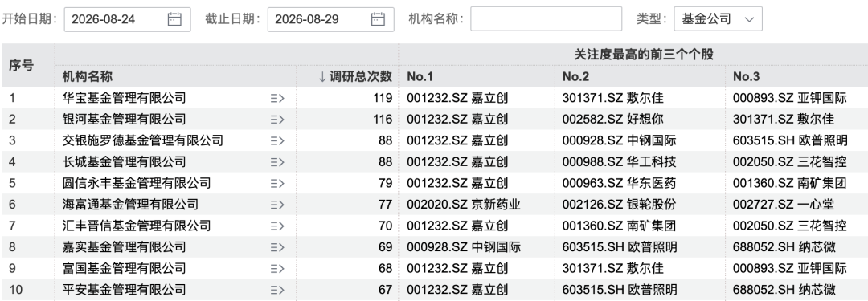Click total count 119 for 华宝基金
This screenshot has height=301, width=868.
pyautogui.click(x=383, y=99)
